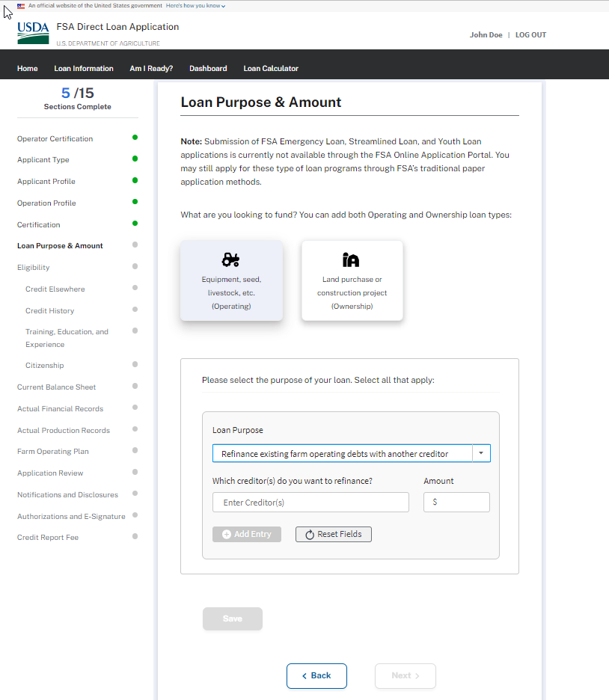Open Credit Report Fee section
The image size is (609, 700).
tap(48, 538)
